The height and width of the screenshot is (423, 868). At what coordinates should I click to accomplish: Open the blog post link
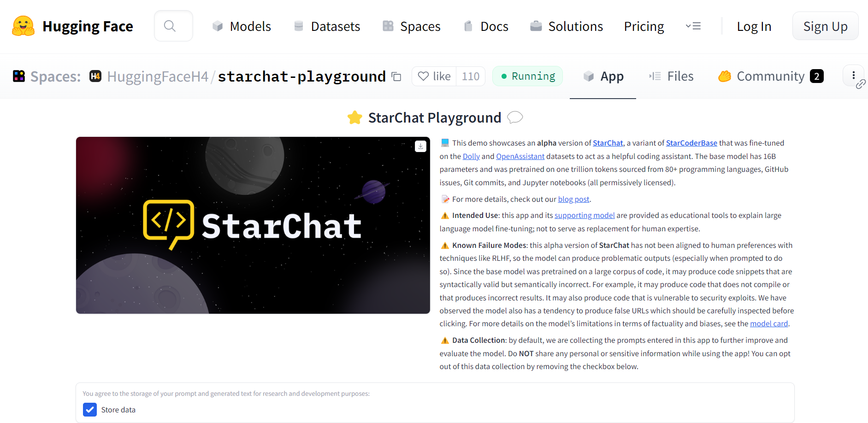[x=573, y=199]
